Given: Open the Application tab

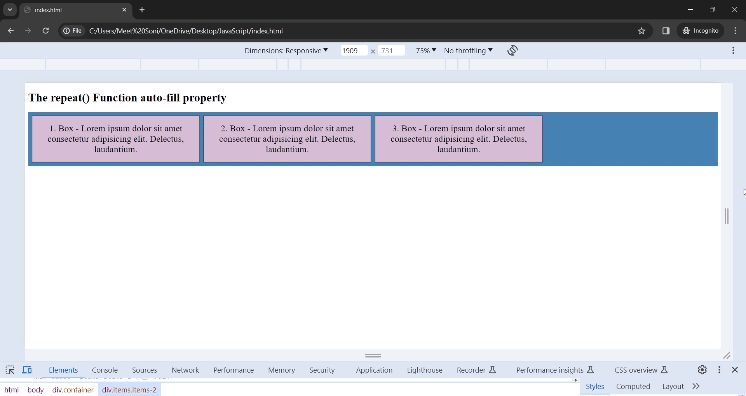Looking at the screenshot, I should click(374, 370).
